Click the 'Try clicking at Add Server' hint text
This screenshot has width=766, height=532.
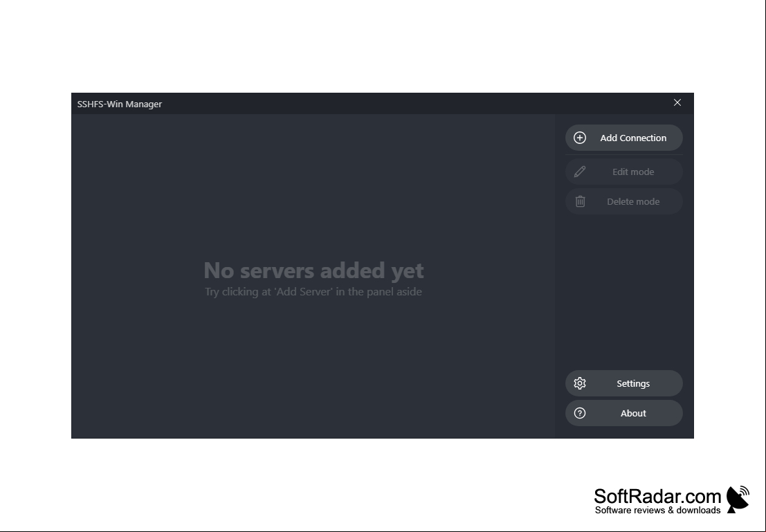pos(313,292)
